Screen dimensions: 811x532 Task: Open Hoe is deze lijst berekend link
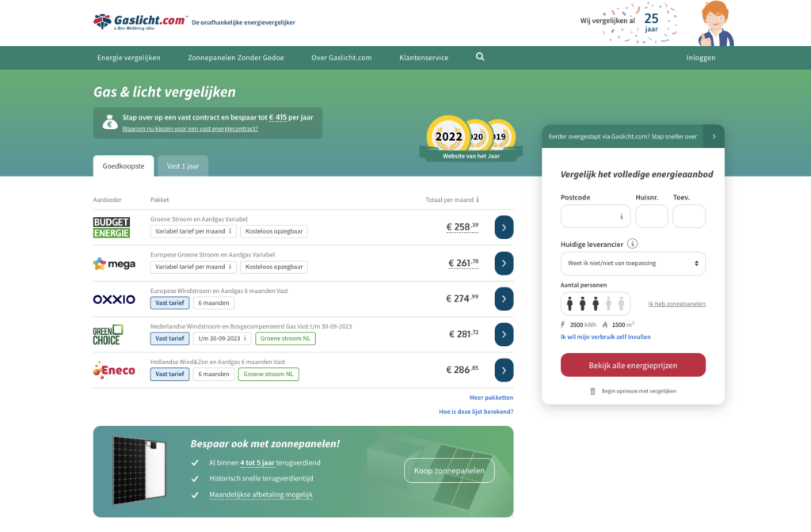[476, 412]
